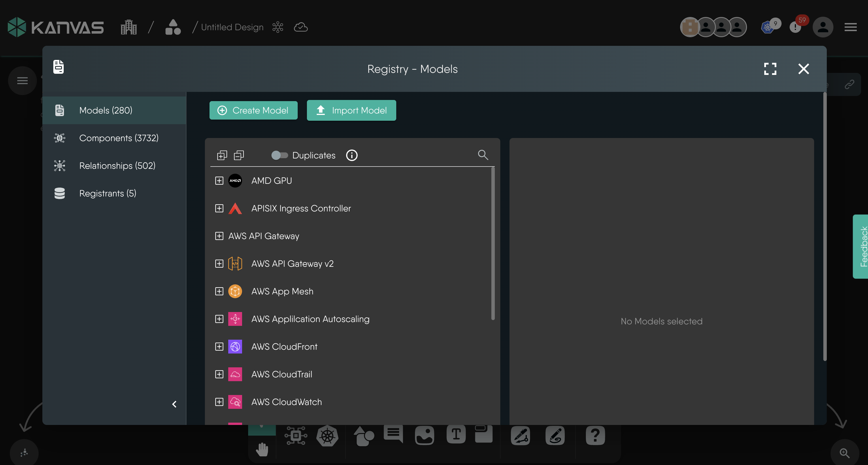The image size is (868, 465).
Task: Click collapse-all icon in models list
Action: coord(239,155)
